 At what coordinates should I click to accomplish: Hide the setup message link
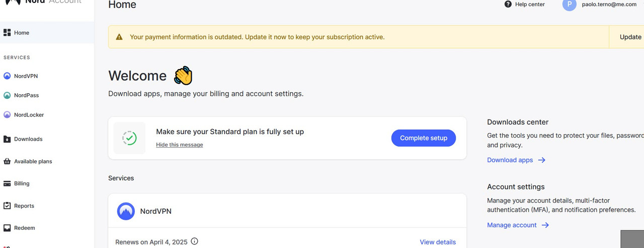click(x=180, y=145)
